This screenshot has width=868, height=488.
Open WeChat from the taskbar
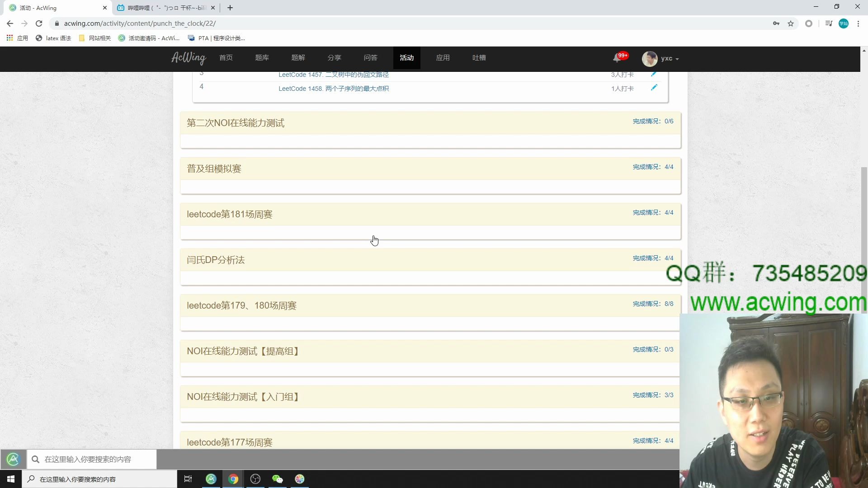coord(278,479)
